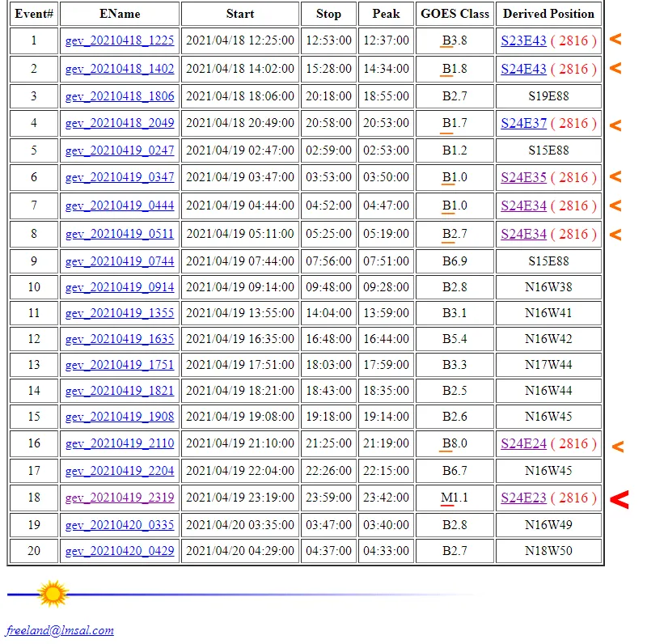Open event link gev_20210418_1806
The width and height of the screenshot is (647, 644).
[120, 96]
